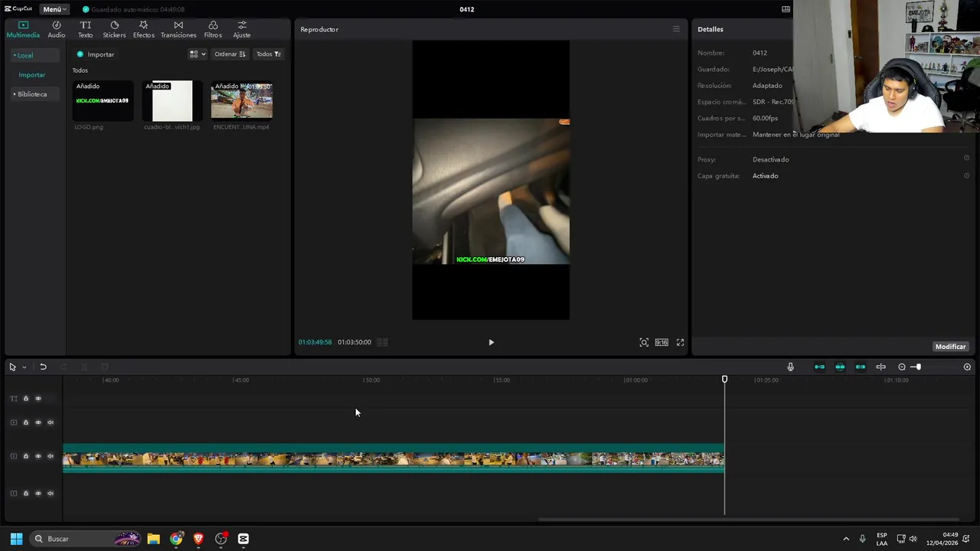This screenshot has width=980, height=551.
Task: Hide the text track
Action: click(38, 399)
